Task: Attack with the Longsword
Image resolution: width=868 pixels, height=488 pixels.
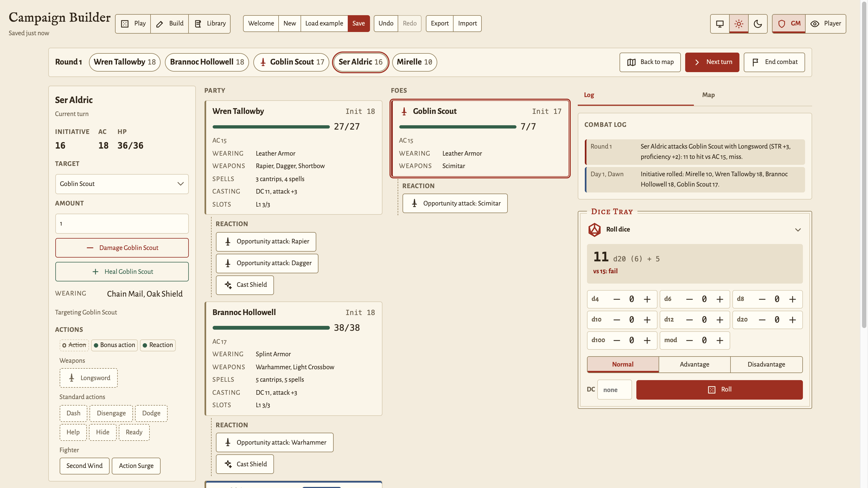Action: click(x=89, y=378)
